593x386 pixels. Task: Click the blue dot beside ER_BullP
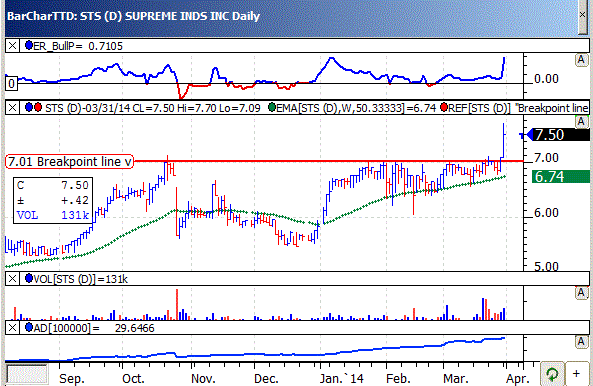pos(29,45)
